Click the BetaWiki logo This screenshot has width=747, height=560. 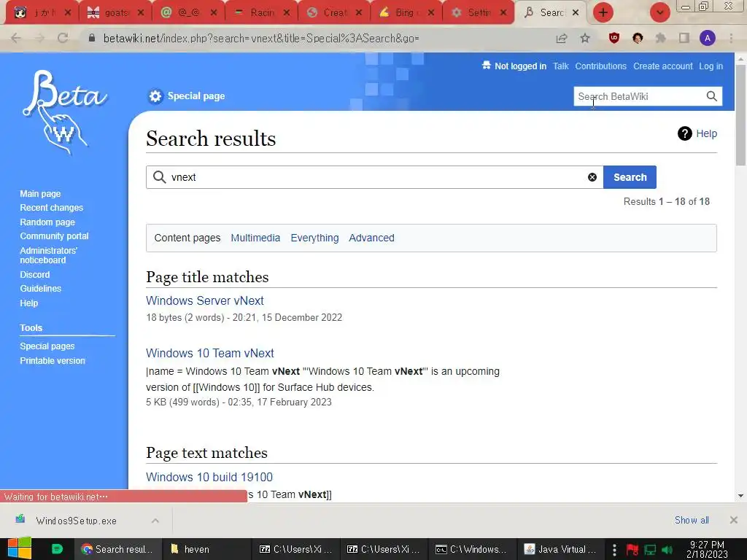tap(65, 112)
